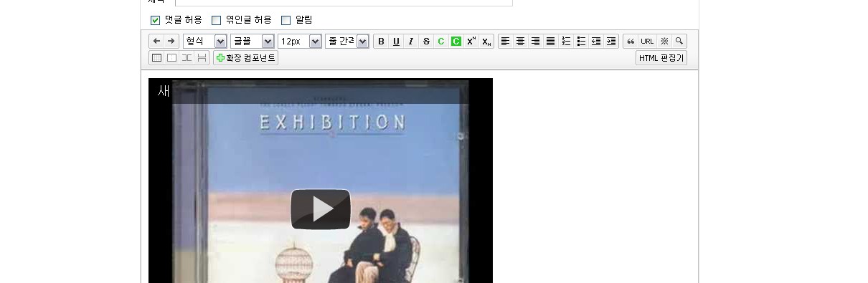Apply subscript formatting
868x283 pixels.
click(486, 41)
